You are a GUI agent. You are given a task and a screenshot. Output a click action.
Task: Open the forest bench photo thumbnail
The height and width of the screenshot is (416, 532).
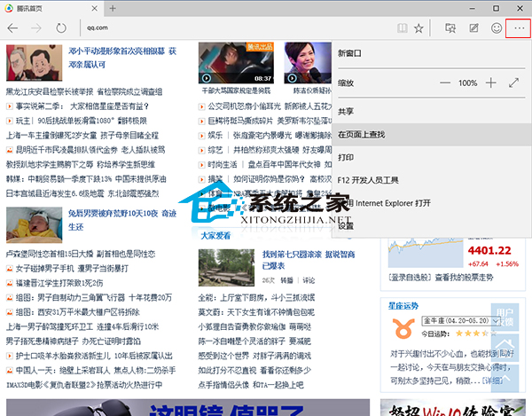tap(226, 268)
